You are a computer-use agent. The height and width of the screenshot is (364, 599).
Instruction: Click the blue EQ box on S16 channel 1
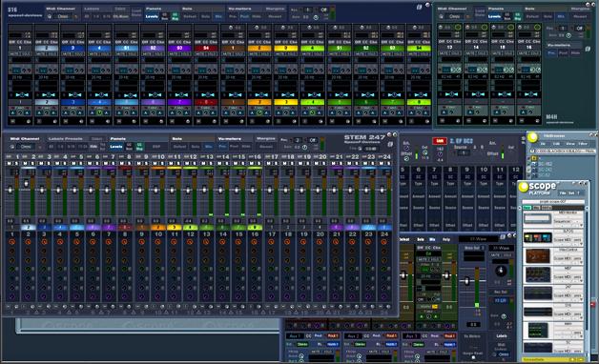click(16, 71)
